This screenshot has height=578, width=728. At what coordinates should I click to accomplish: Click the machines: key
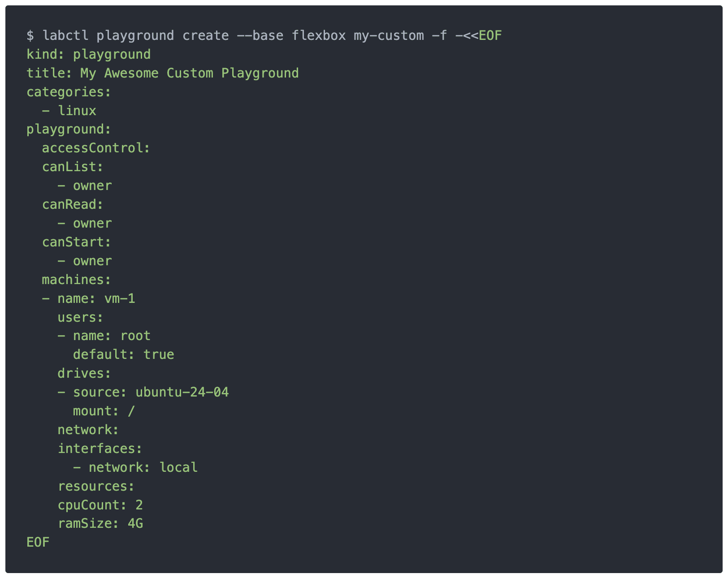coord(77,280)
